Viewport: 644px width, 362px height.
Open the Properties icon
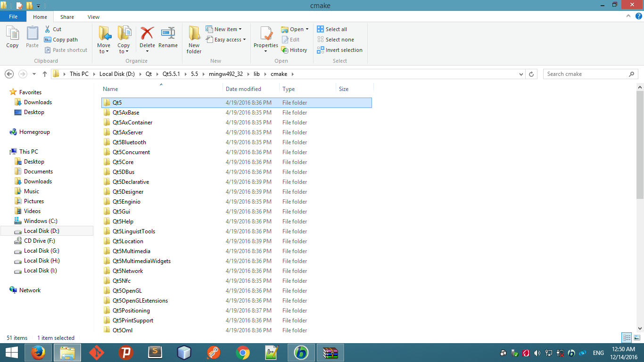pyautogui.click(x=266, y=33)
